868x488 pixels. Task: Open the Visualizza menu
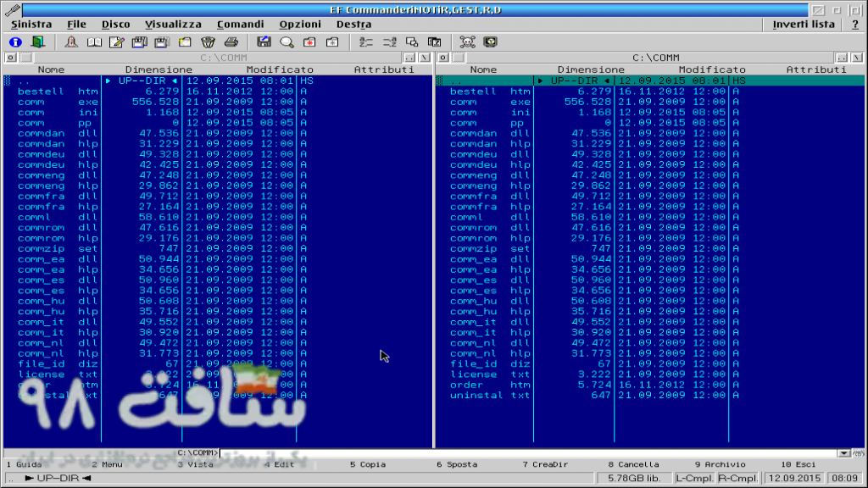[x=173, y=25]
